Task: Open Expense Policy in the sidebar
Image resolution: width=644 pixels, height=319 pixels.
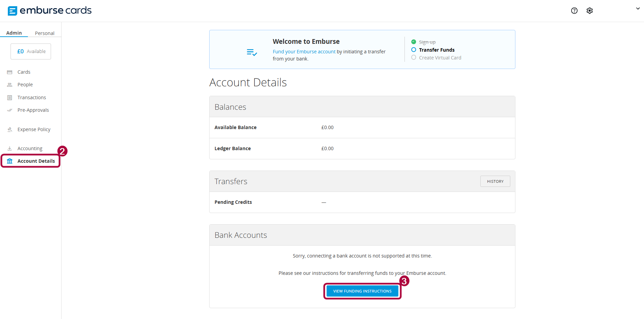Action: (x=34, y=129)
